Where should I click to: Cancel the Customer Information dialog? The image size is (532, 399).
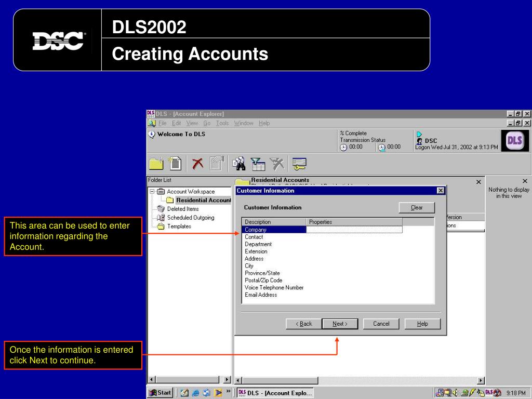coord(381,324)
